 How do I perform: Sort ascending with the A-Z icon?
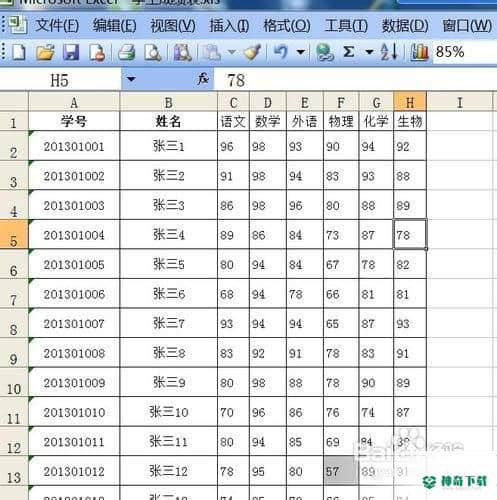[389, 52]
